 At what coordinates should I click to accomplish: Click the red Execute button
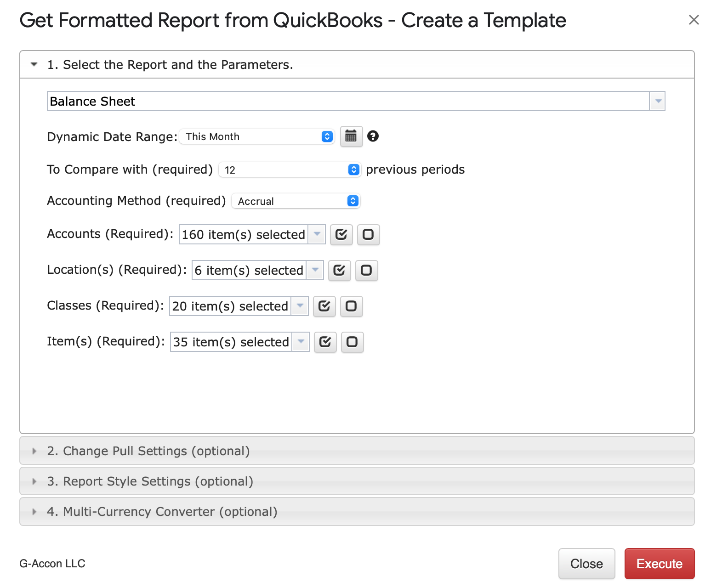659,564
